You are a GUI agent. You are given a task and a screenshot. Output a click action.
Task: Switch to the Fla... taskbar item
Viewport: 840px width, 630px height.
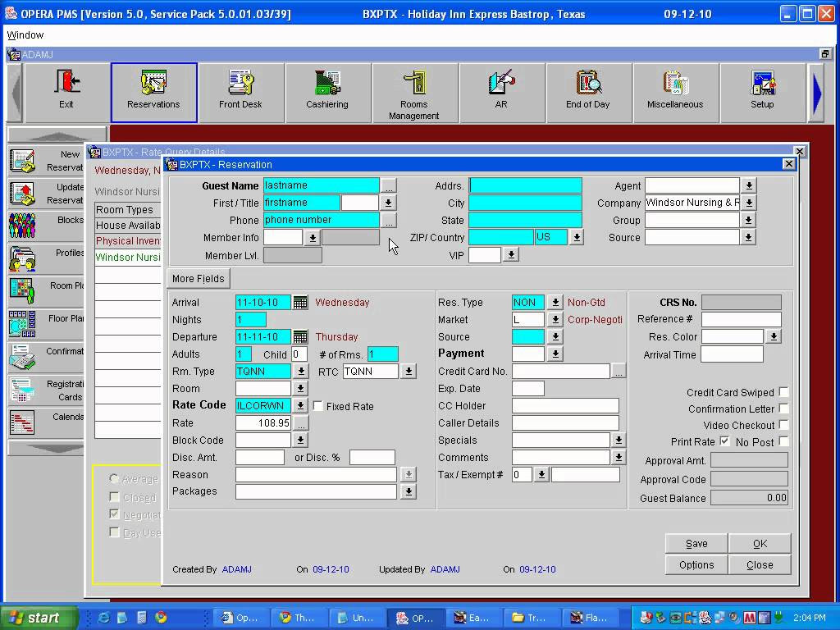click(589, 618)
